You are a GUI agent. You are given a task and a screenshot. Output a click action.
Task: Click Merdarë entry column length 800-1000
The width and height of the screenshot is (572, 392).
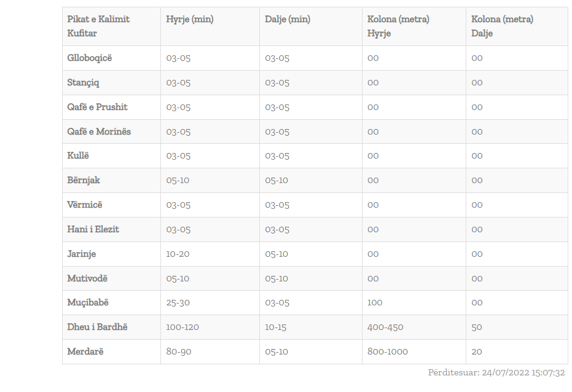coord(388,351)
